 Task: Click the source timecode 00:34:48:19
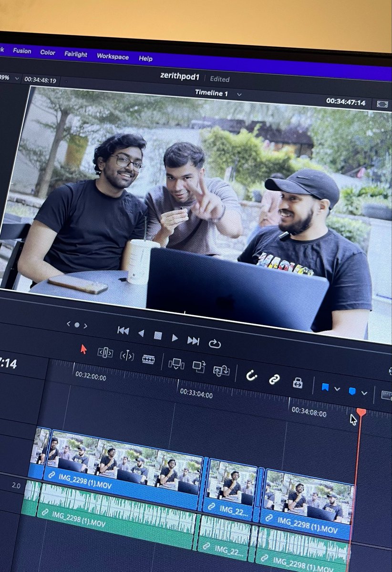[41, 80]
